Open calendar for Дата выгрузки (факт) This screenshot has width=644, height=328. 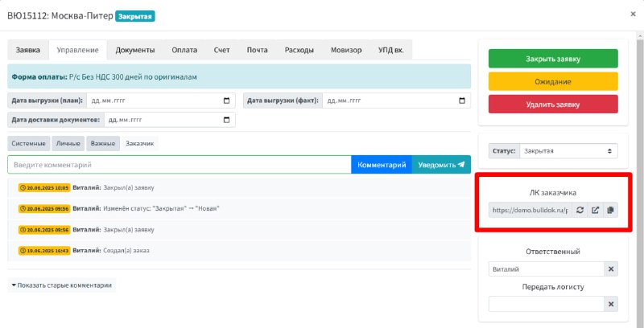(461, 100)
